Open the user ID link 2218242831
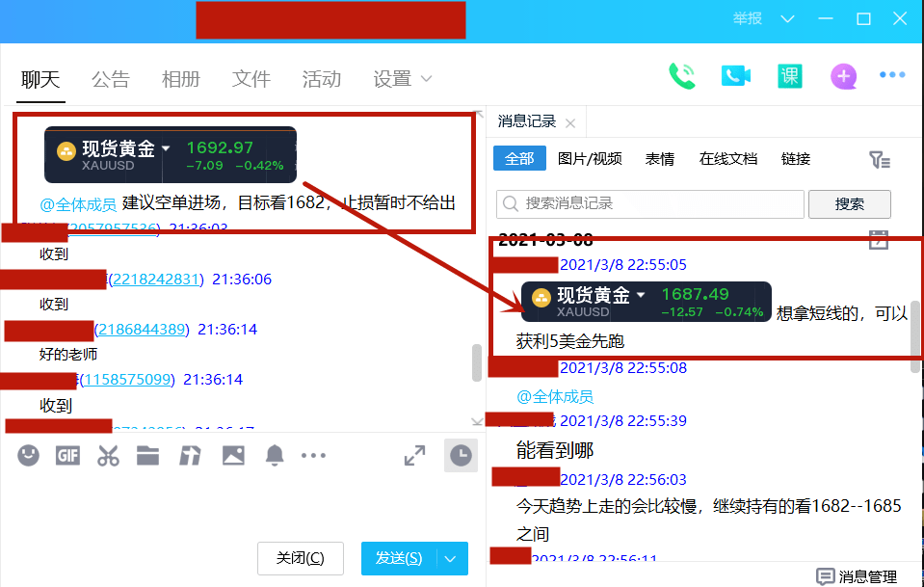 pos(157,279)
